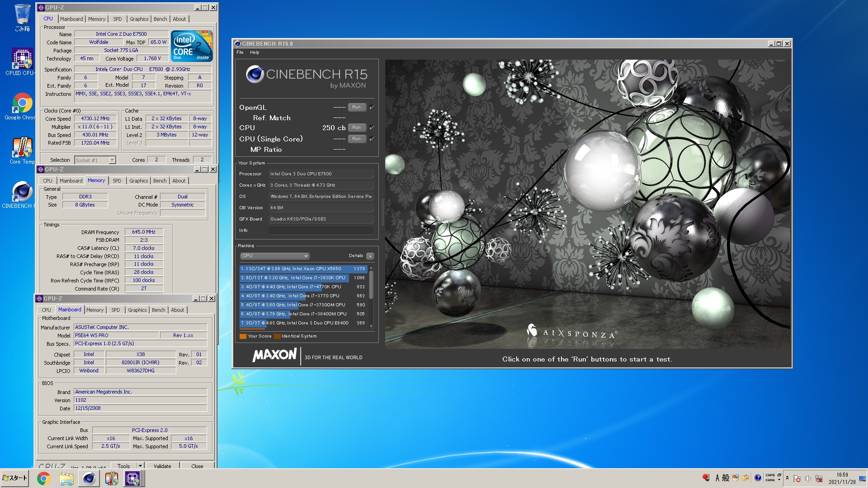This screenshot has width=868, height=488.
Task: Open About tab in bottom CPU-Z window
Action: [177, 310]
